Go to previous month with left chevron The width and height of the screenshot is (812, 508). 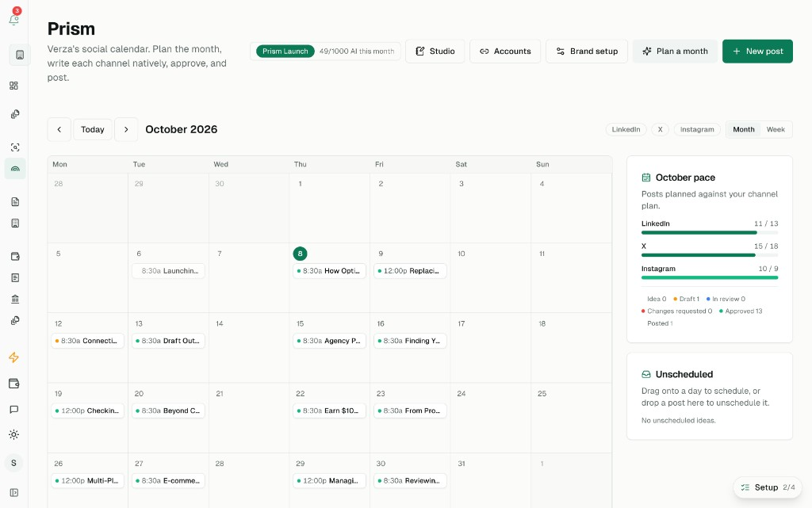tap(59, 129)
